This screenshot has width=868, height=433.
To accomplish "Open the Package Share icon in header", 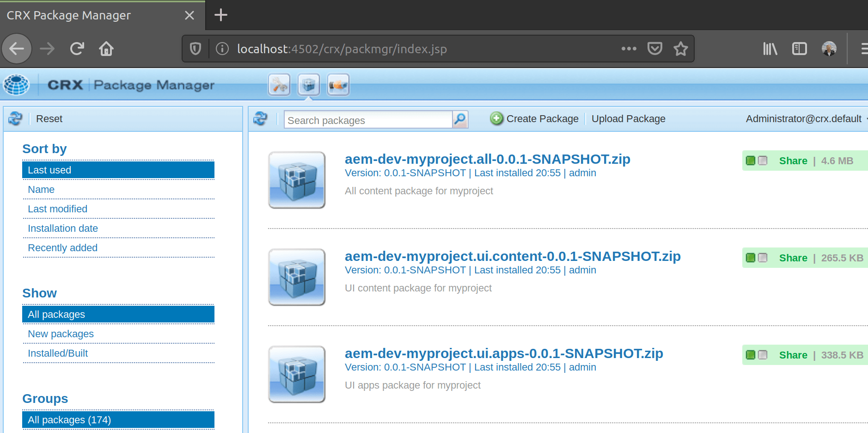I will pyautogui.click(x=338, y=85).
